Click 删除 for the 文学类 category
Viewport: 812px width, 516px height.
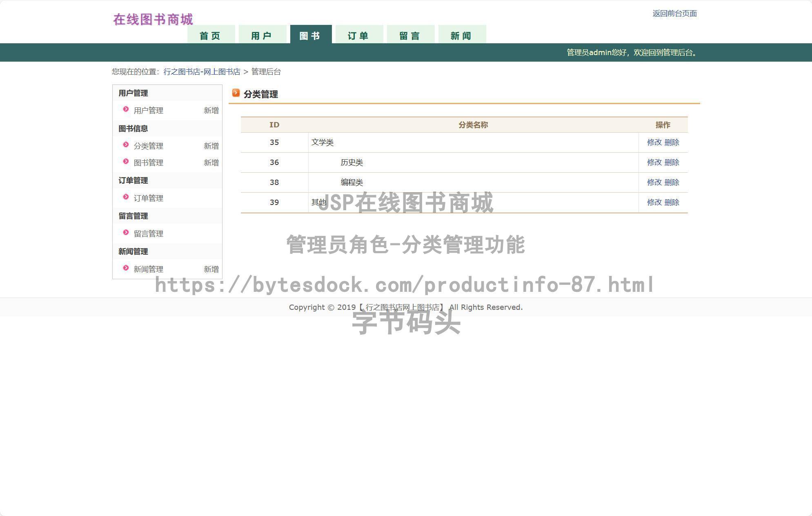(x=672, y=142)
